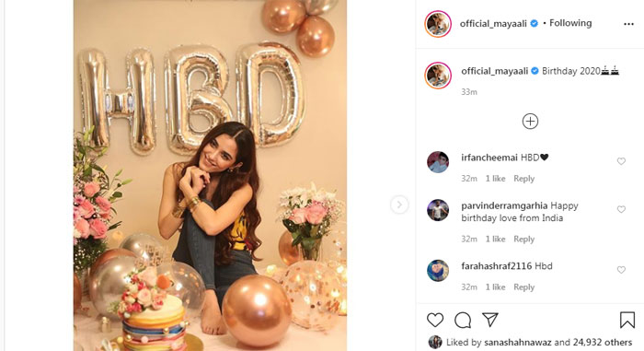The width and height of the screenshot is (644, 351).
Task: Like farahashraf2116's comment heart
Action: (621, 270)
